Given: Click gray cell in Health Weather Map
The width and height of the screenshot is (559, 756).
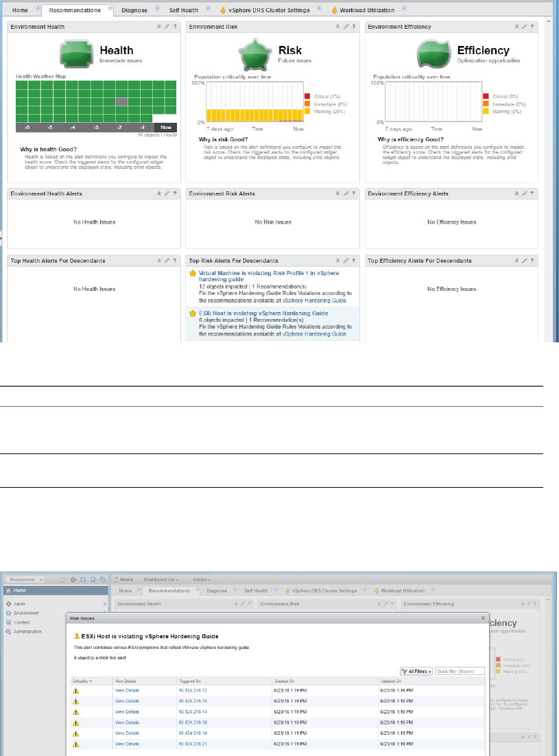Looking at the screenshot, I should click(122, 102).
